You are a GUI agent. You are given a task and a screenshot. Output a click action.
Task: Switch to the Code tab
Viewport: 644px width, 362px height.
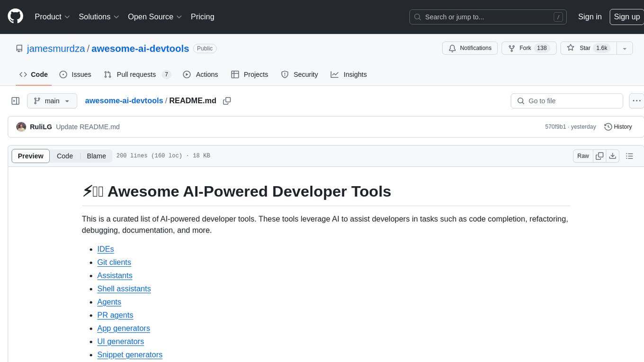tap(34, 74)
